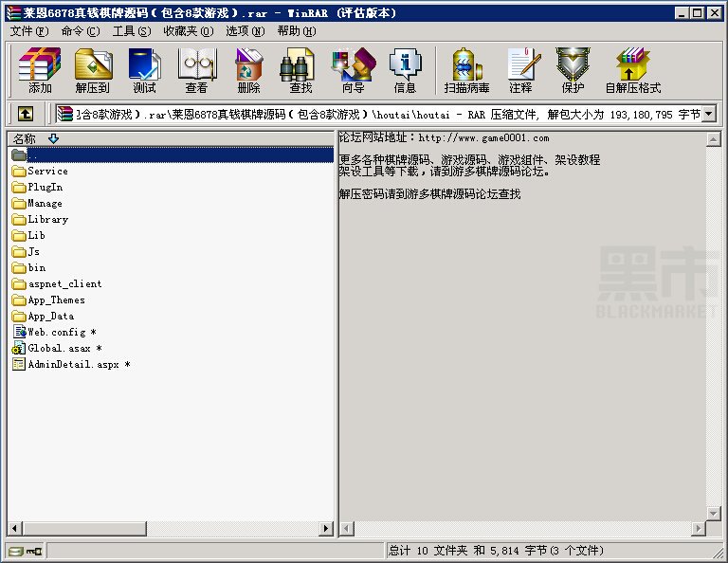Click the forum URL text in comment
Screen dimensions: 728x563
483,137
